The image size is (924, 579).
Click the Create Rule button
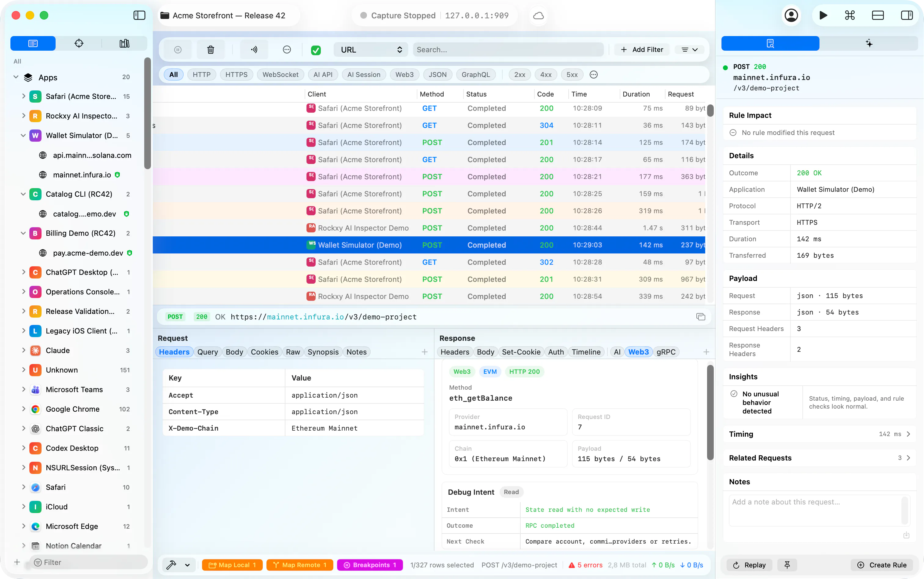(882, 565)
